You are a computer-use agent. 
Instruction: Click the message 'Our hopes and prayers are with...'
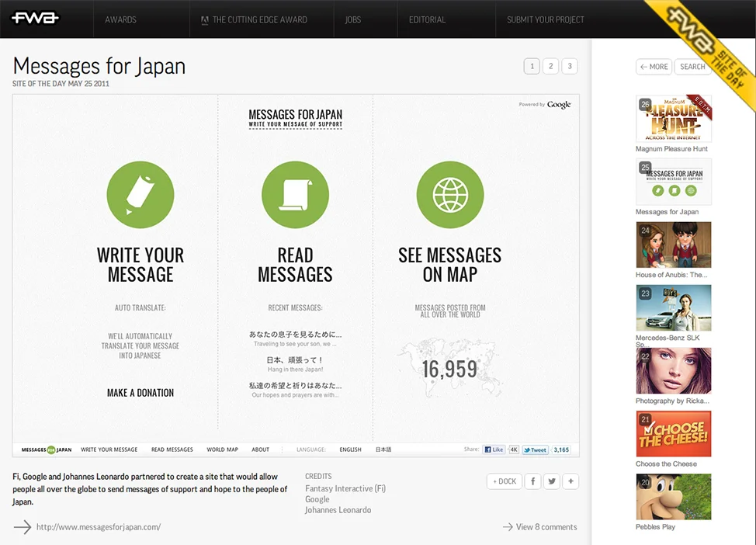click(x=295, y=395)
